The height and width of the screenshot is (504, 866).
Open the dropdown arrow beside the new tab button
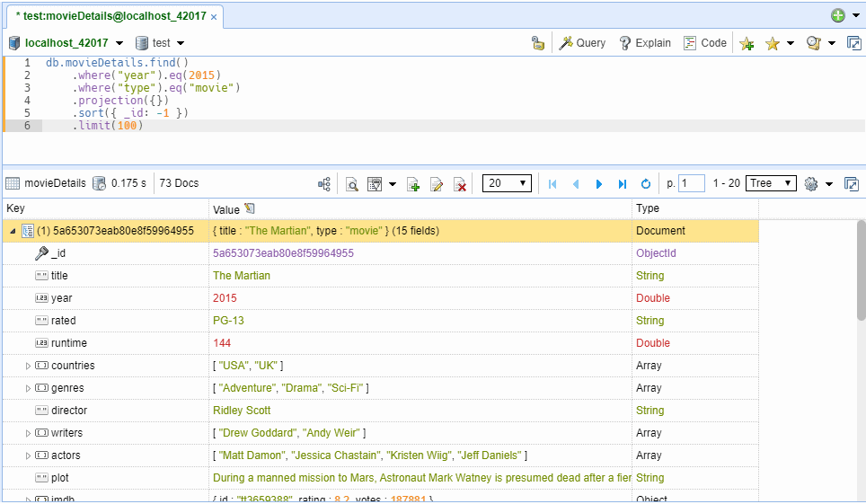(856, 15)
